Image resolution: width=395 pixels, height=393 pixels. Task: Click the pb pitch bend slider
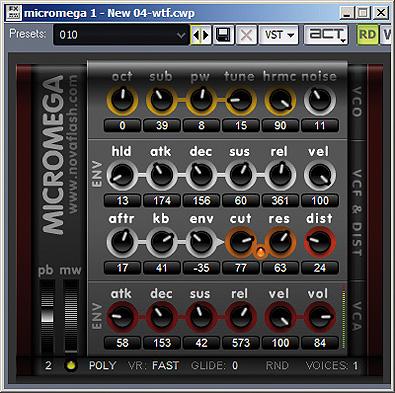click(x=47, y=316)
